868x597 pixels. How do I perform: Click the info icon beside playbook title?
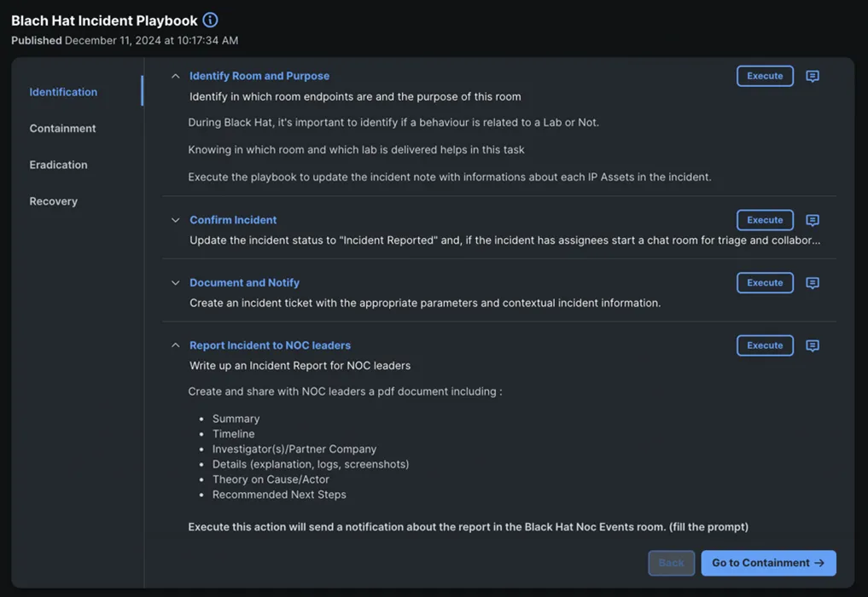click(210, 20)
